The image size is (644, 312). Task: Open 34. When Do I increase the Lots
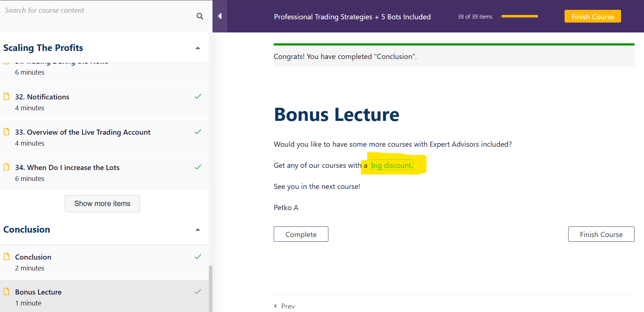click(x=104, y=173)
